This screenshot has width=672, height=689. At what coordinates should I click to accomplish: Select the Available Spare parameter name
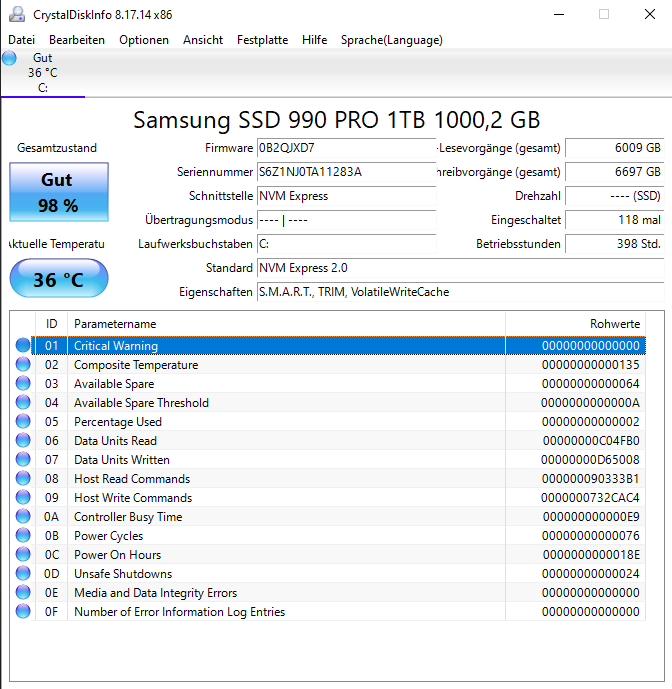pos(114,384)
